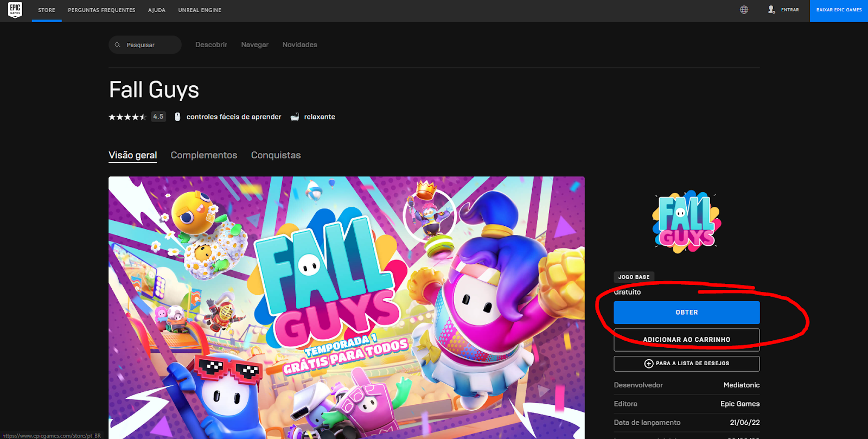Switch to the Visão geral tab

(133, 155)
